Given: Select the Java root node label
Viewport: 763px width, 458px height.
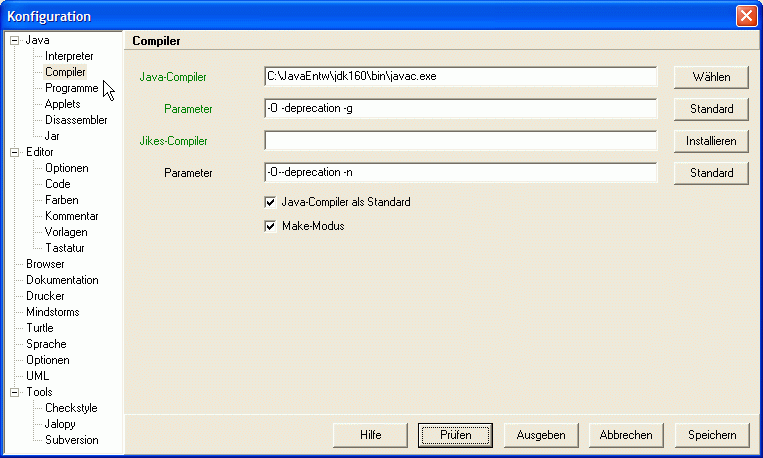Looking at the screenshot, I should point(37,40).
